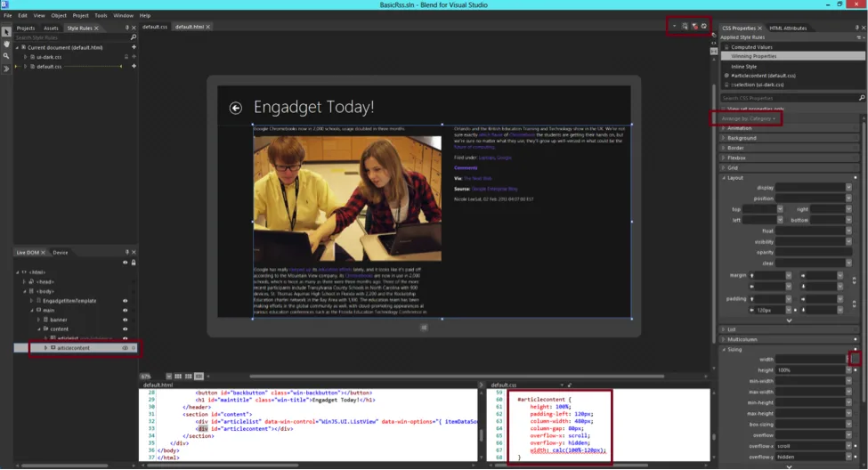Image resolution: width=868 pixels, height=470 pixels.
Task: Open the overflow-x scroll dropdown
Action: click(848, 446)
